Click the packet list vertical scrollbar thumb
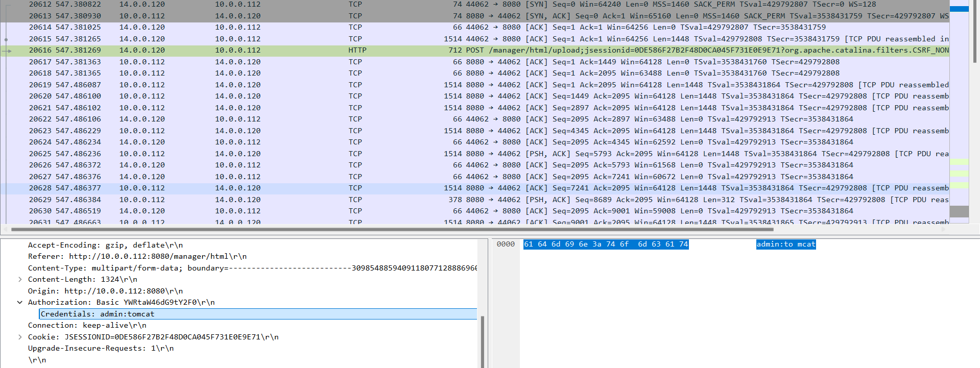Image resolution: width=980 pixels, height=368 pixels. click(x=975, y=31)
